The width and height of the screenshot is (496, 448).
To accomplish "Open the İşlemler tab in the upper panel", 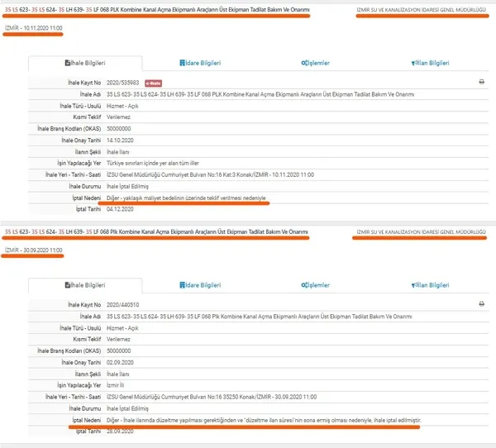I will 316,63.
